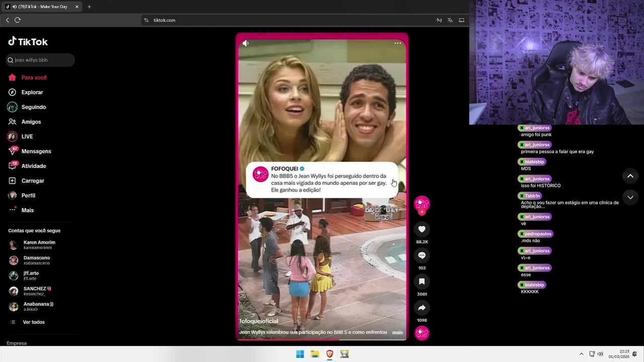Click the fourth taskbar app icon

(x=345, y=354)
